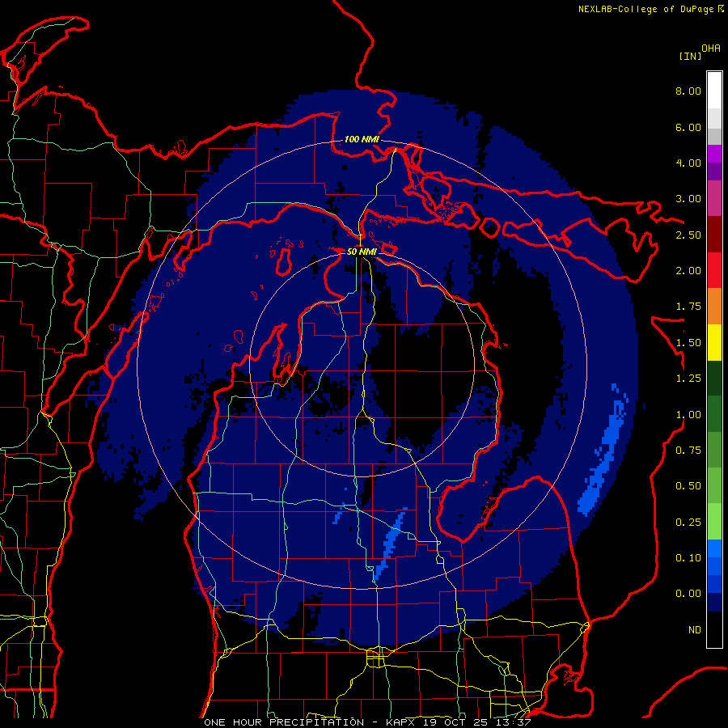Image resolution: width=728 pixels, height=728 pixels.
Task: Select the 1.00 legend value
Action: point(688,415)
